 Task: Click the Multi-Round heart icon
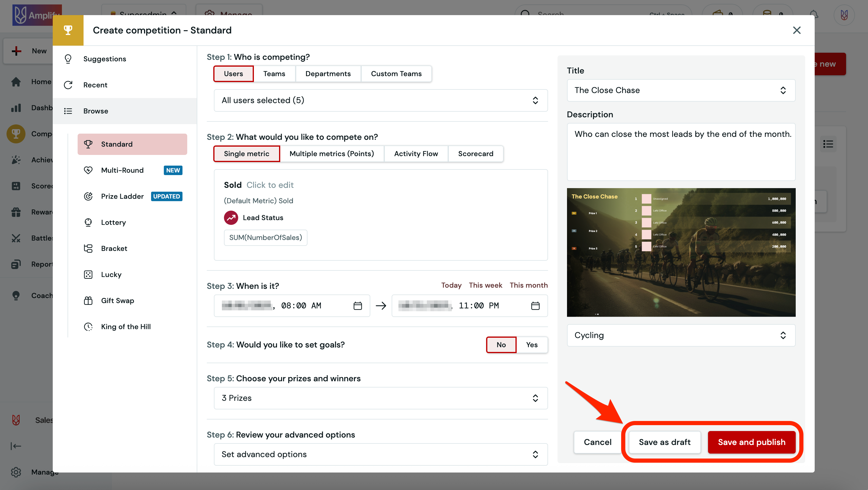point(88,170)
